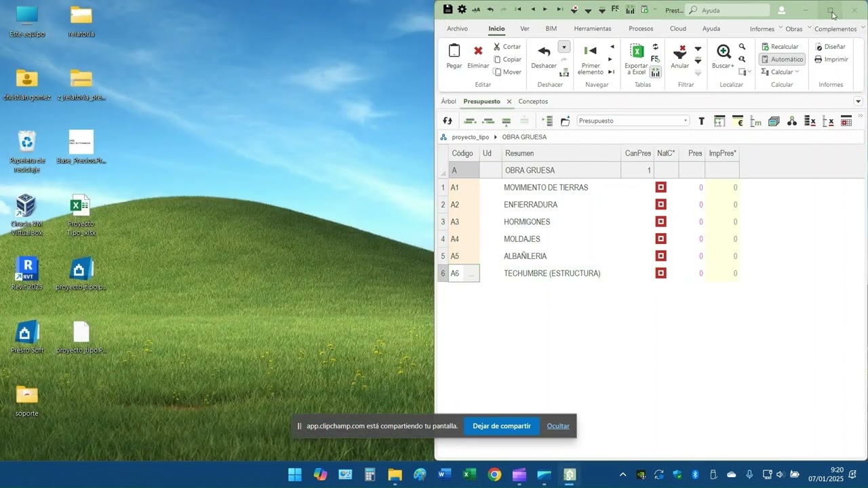This screenshot has width=868, height=488.
Task: Click the measurement 'm' icon in budget toolbar
Action: (x=755, y=121)
